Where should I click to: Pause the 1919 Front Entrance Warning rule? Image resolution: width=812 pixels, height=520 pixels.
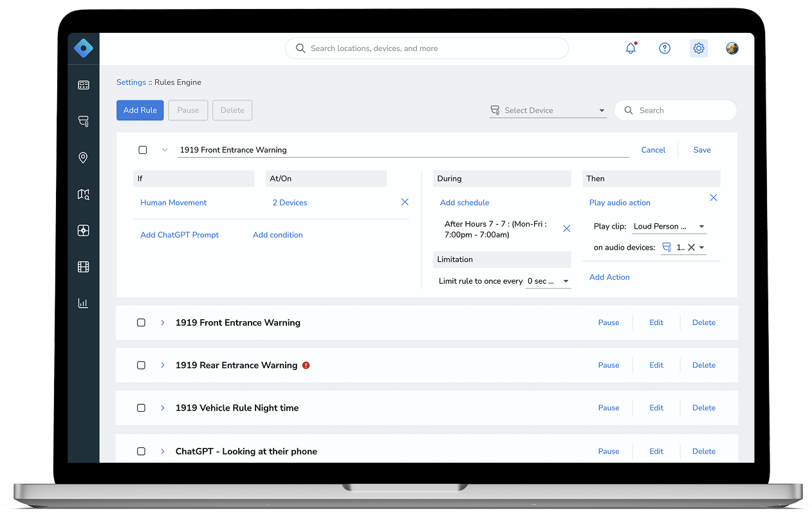click(x=609, y=322)
